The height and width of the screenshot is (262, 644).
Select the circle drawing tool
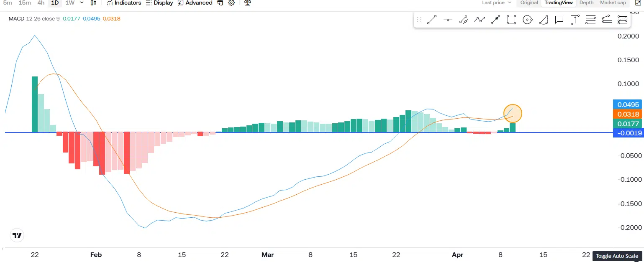[527, 20]
